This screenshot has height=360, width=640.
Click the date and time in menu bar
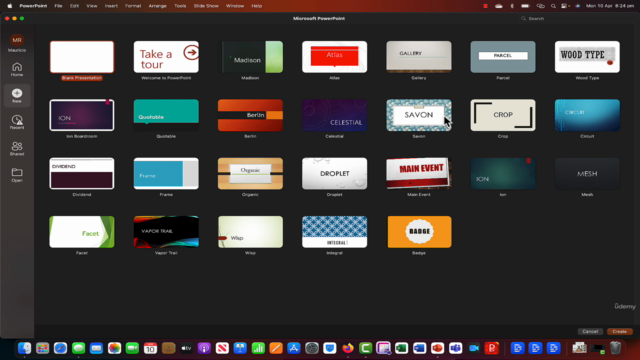pyautogui.click(x=610, y=6)
